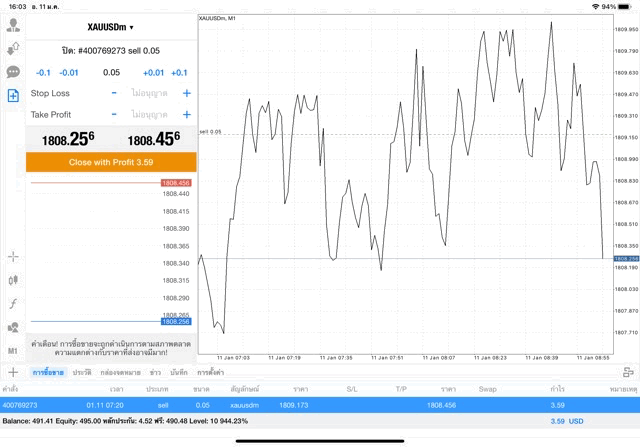The height and width of the screenshot is (447, 640).
Task: Increase volume by 0.01
Action: pos(153,72)
